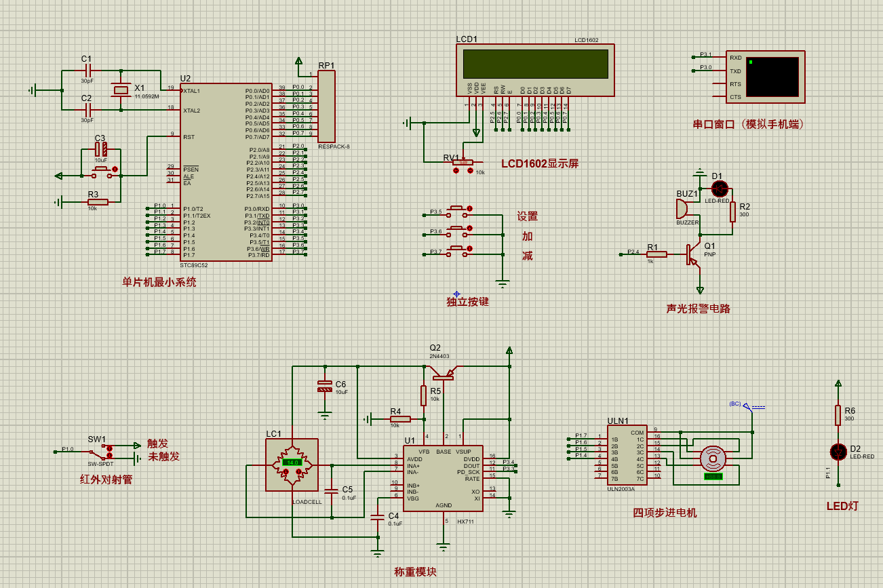Toggle the 减 push button on P3.7
Viewport: 883px width, 588px height.
[x=458, y=252]
